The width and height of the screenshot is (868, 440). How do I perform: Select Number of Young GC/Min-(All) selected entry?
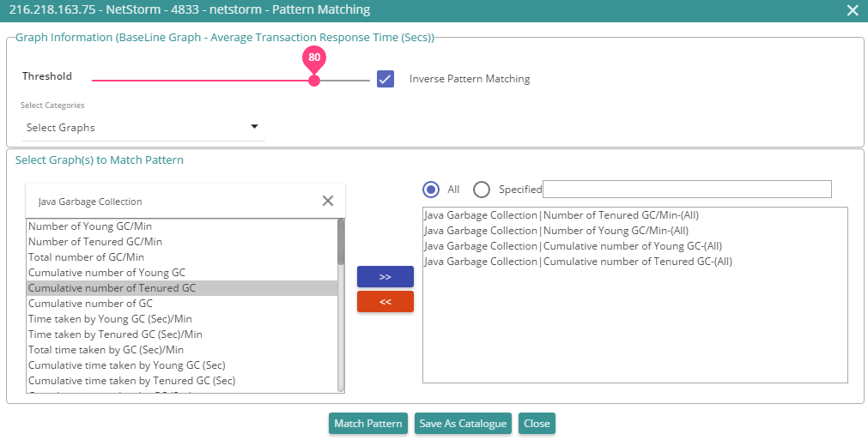click(x=635, y=231)
